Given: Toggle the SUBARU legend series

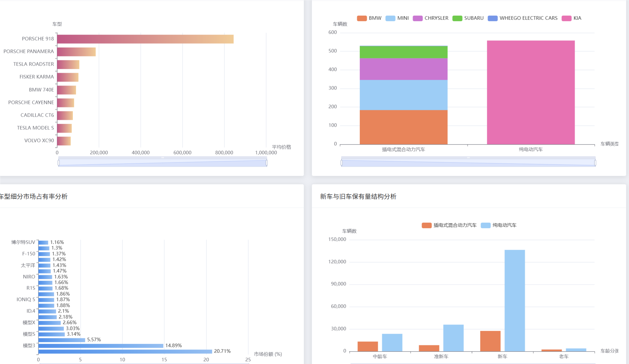Looking at the screenshot, I should tap(468, 18).
